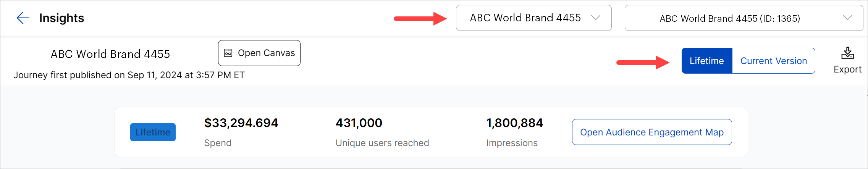Click the blue Lifetime badge in summary card
Viewport: 868px width, 169px height.
(x=153, y=132)
